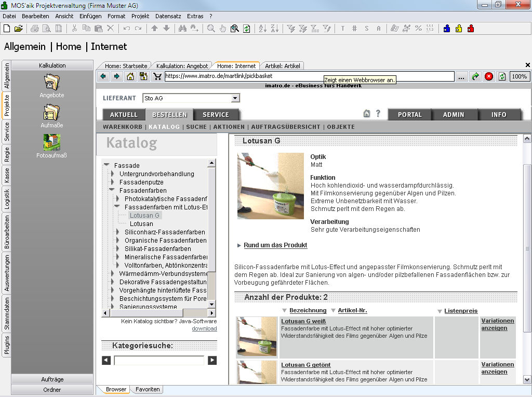This screenshot has height=397, width=532.
Task: Switch to the Artikel: Artikel tab
Action: tap(282, 66)
